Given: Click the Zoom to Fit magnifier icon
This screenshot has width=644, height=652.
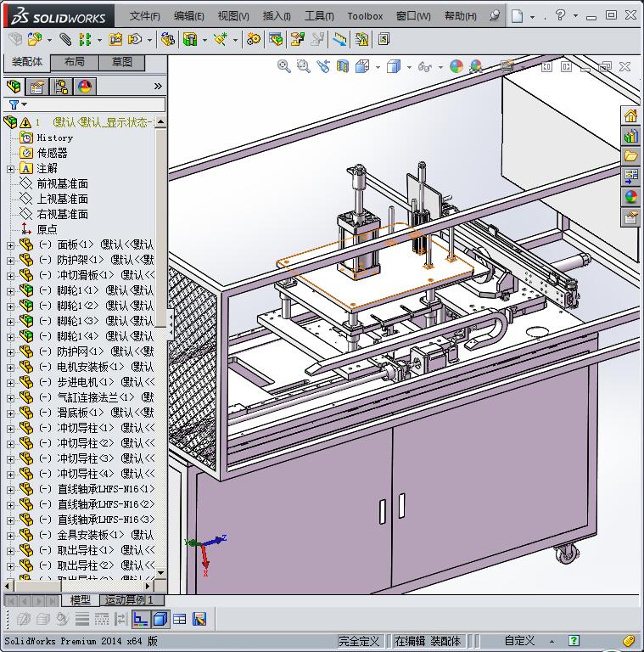Looking at the screenshot, I should pyautogui.click(x=283, y=66).
